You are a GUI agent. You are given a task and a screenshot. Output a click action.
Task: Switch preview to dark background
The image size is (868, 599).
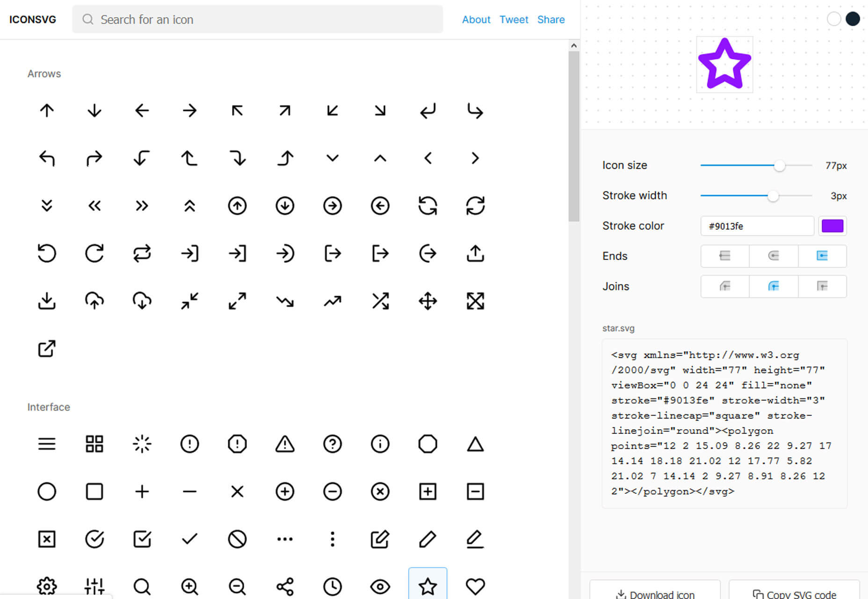tap(853, 19)
